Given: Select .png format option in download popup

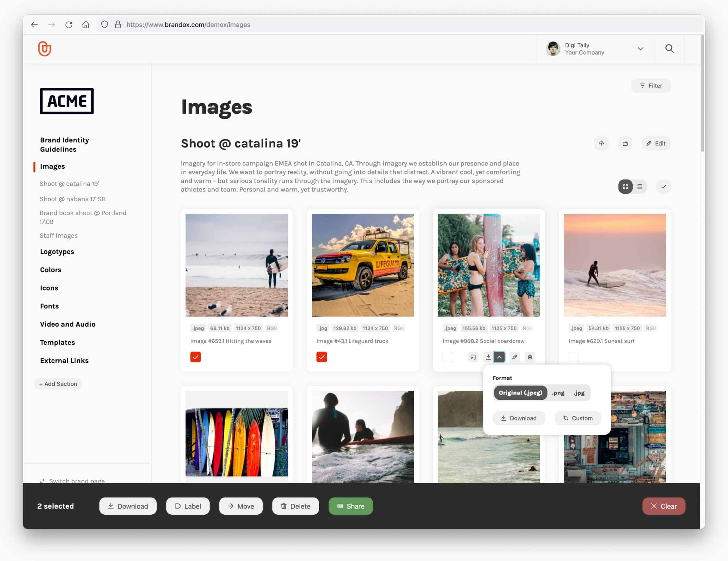Looking at the screenshot, I should (x=558, y=393).
